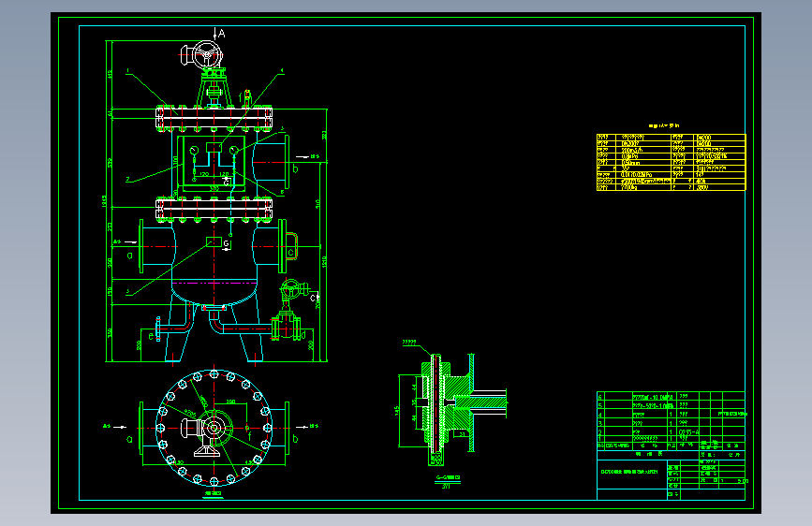Screen dimensions: 812x526
Task: Select the handwheel actuator atop the elevation view
Action: point(202,55)
